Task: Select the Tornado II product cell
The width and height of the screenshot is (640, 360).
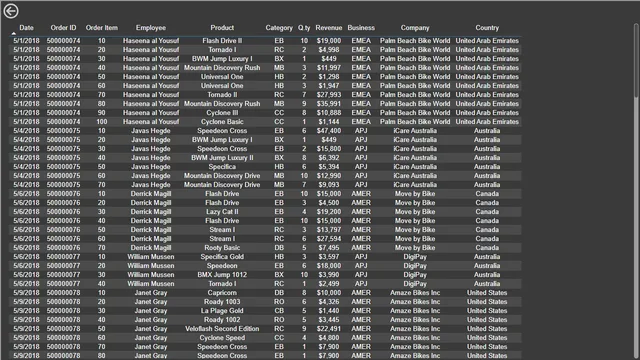Action: (x=222, y=95)
